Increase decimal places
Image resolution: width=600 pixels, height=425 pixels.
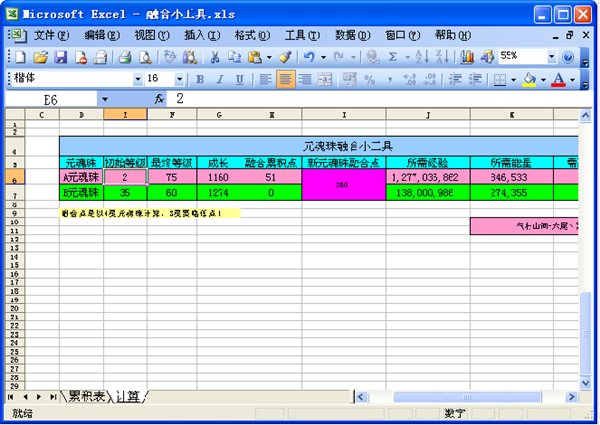409,80
